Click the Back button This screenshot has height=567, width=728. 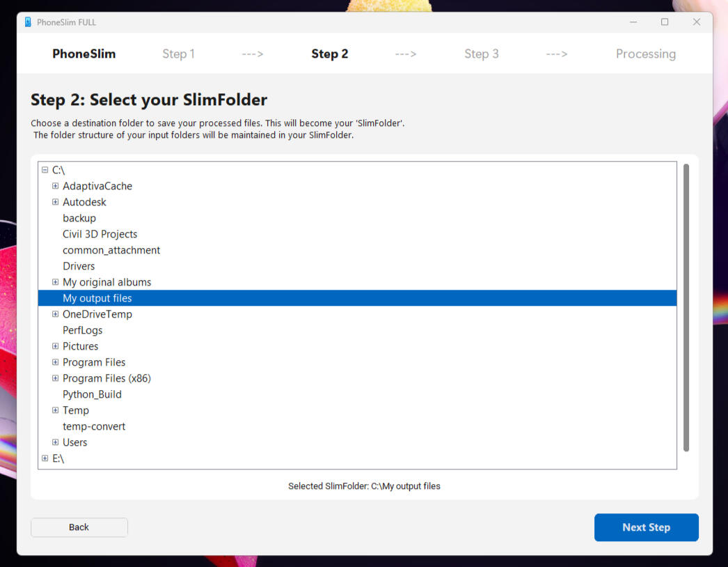click(x=79, y=527)
